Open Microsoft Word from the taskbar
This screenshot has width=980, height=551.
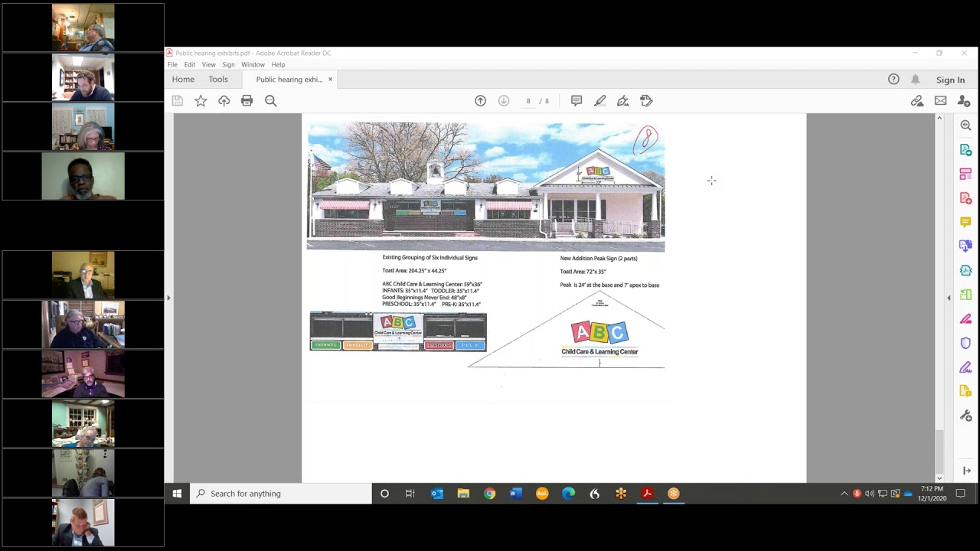point(516,494)
